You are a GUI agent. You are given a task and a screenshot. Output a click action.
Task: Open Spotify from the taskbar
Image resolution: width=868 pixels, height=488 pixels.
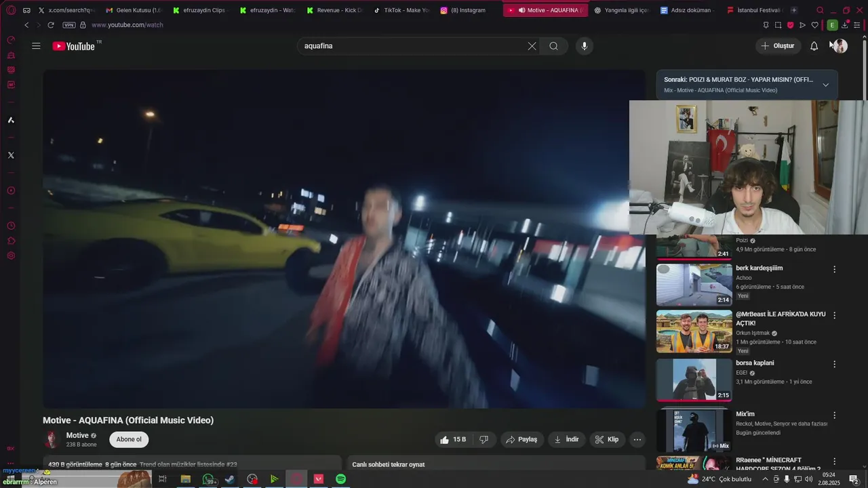coord(341,479)
